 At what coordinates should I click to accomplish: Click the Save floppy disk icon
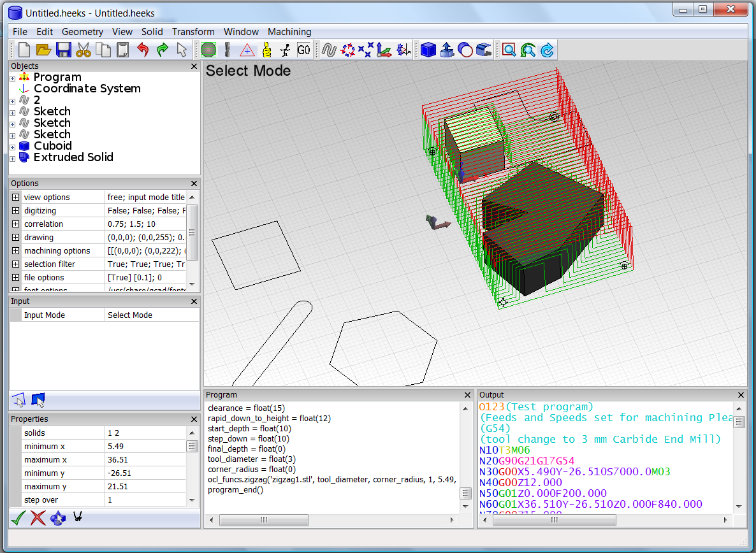pos(63,50)
